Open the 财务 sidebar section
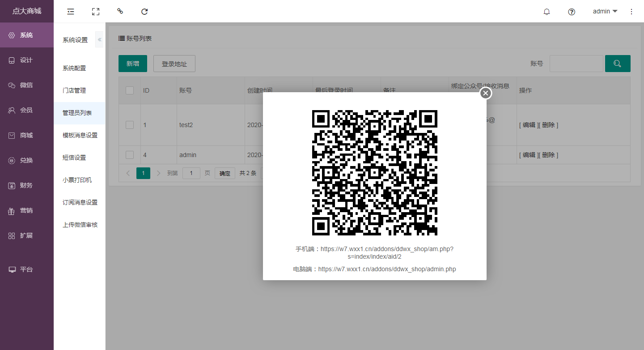Image resolution: width=644 pixels, height=350 pixels. (x=27, y=185)
